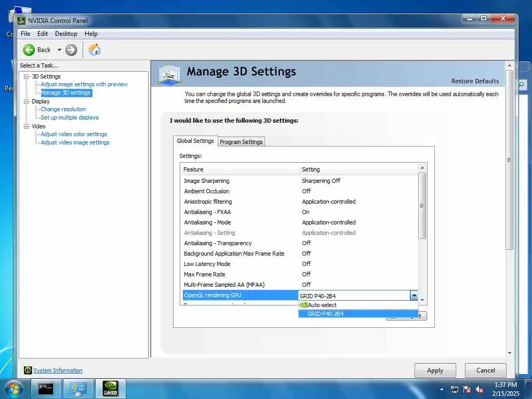
Task: Open the Edit menu
Action: [43, 34]
